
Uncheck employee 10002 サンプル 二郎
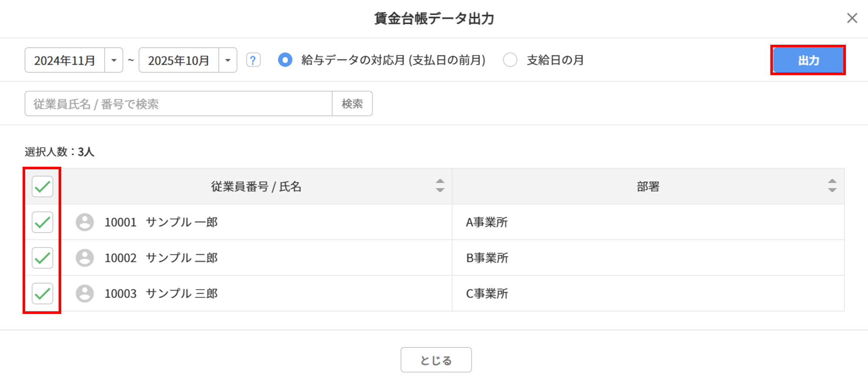[x=43, y=258]
